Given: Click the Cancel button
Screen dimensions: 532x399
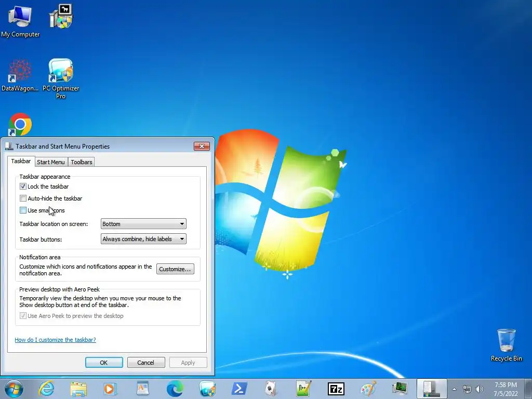Looking at the screenshot, I should coord(146,362).
